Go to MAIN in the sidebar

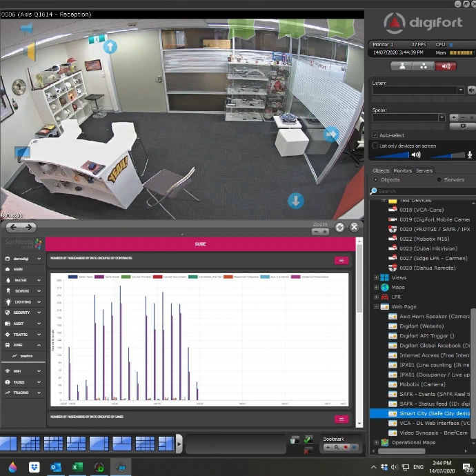pyautogui.click(x=23, y=269)
